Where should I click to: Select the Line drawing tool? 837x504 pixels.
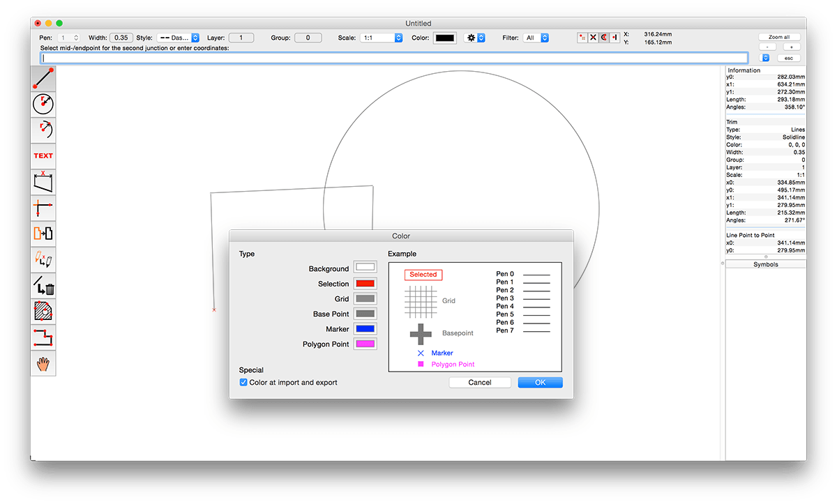click(43, 78)
